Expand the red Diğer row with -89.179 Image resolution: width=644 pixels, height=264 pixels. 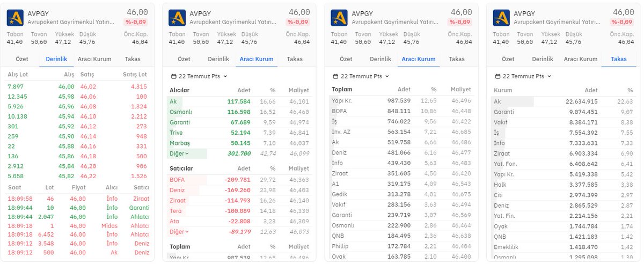239,232
